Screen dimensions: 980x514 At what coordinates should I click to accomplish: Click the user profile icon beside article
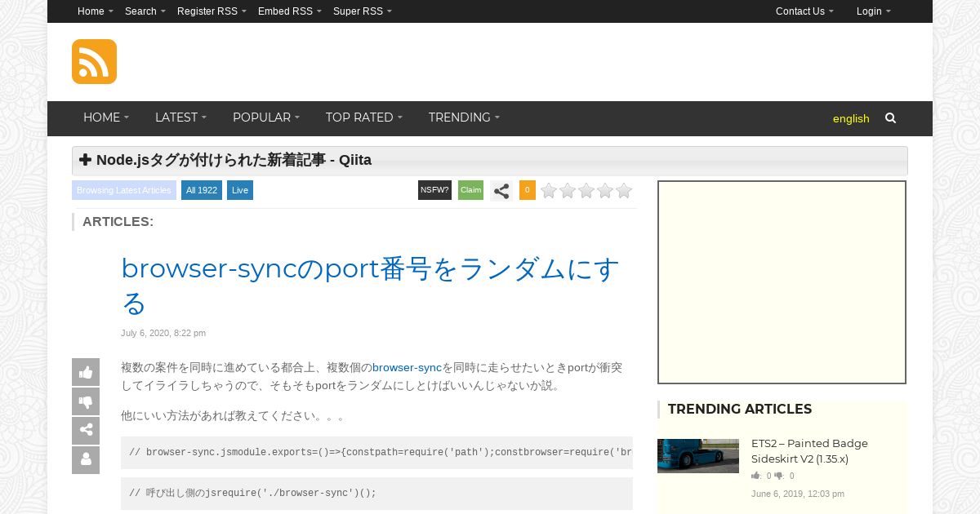[86, 460]
